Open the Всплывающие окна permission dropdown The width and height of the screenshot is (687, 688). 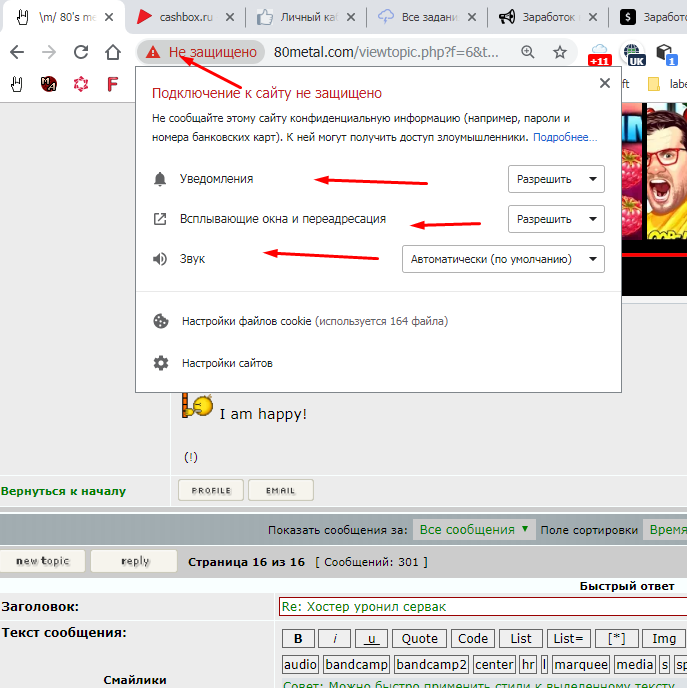(556, 219)
